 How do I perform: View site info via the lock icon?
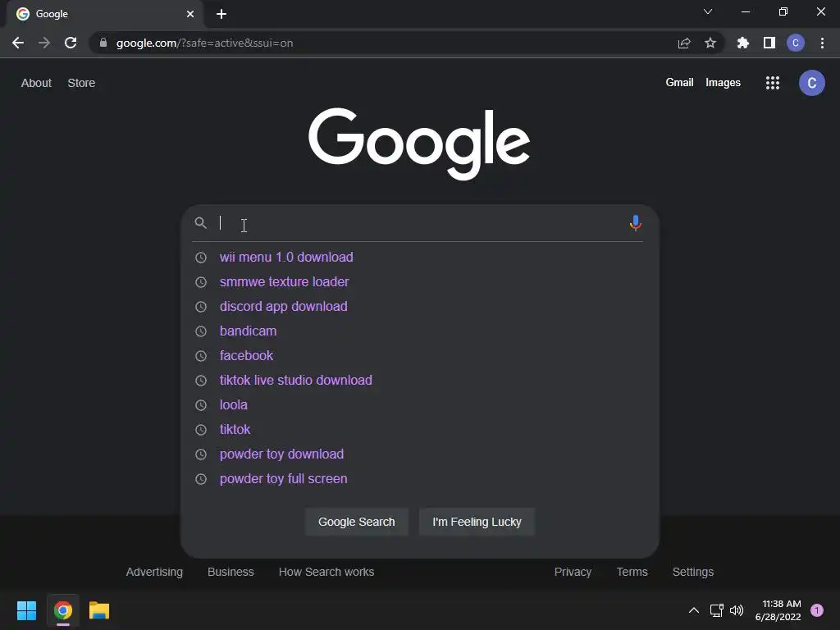click(x=103, y=43)
